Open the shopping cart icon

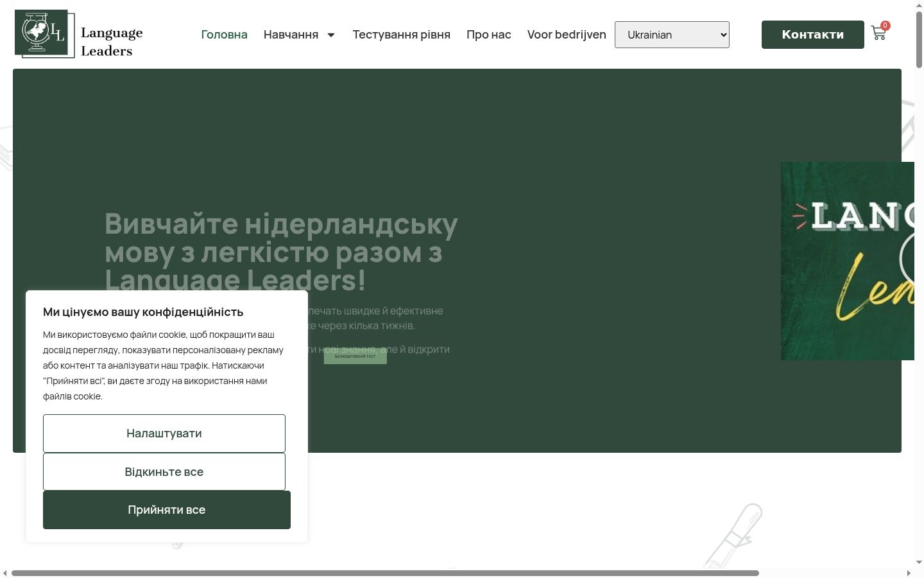coord(879,33)
